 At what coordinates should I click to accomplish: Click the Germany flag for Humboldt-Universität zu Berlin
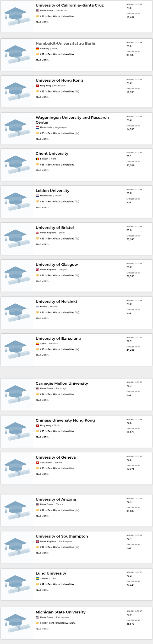(x=38, y=49)
